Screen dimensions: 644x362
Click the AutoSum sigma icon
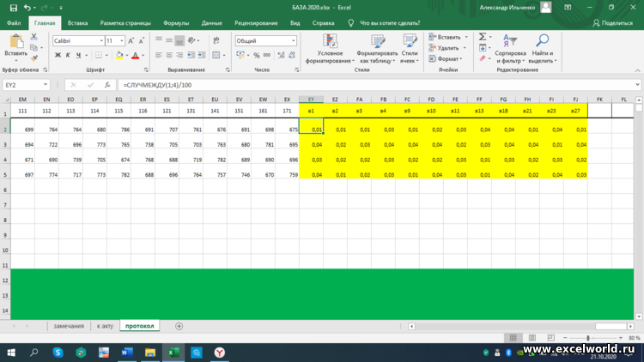[483, 37]
